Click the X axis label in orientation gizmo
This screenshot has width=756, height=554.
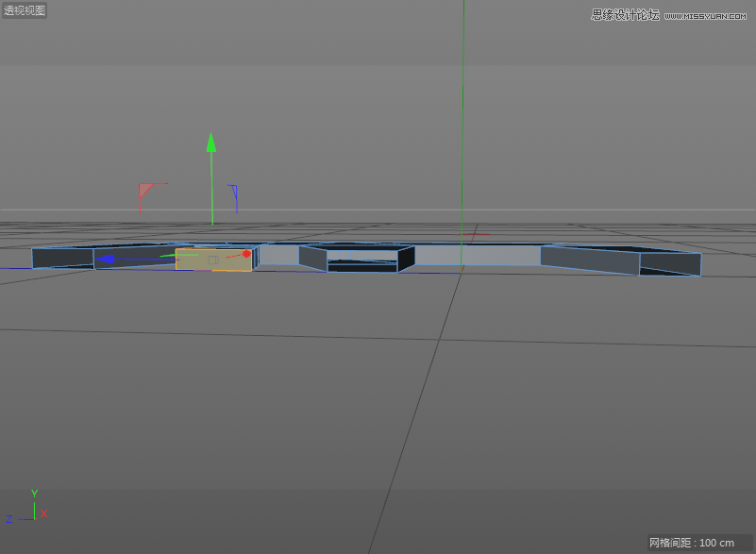pyautogui.click(x=44, y=515)
